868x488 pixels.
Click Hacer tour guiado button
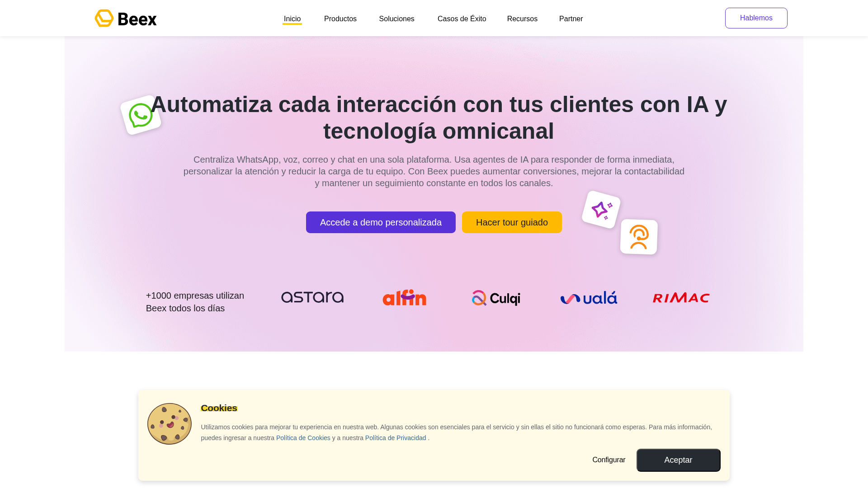512,222
